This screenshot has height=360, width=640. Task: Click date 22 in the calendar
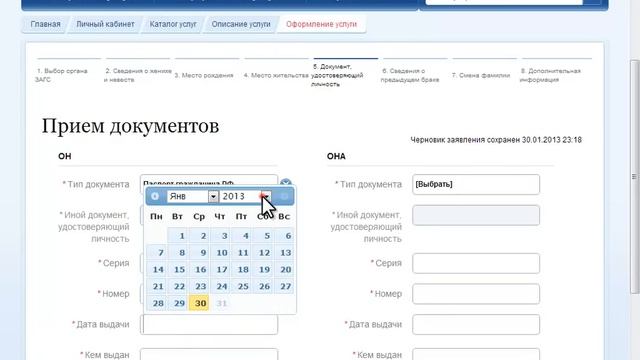coord(178,287)
